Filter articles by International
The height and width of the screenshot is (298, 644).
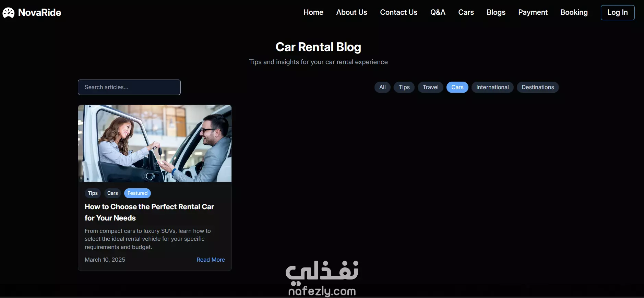click(x=492, y=87)
